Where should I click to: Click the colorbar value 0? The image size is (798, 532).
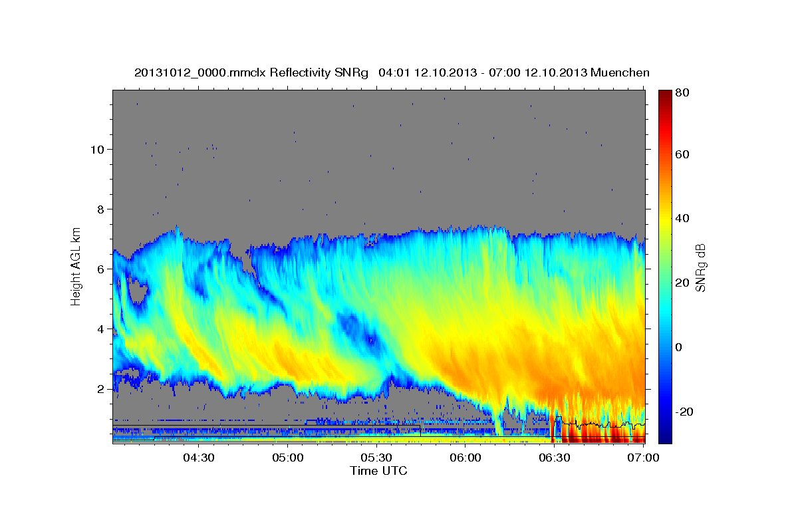coord(680,347)
